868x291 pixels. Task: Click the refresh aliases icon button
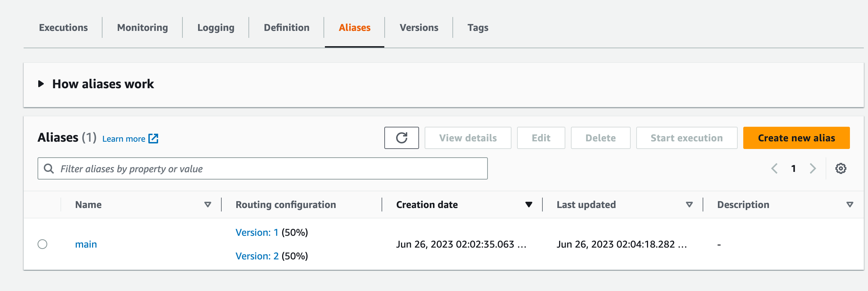pyautogui.click(x=401, y=138)
